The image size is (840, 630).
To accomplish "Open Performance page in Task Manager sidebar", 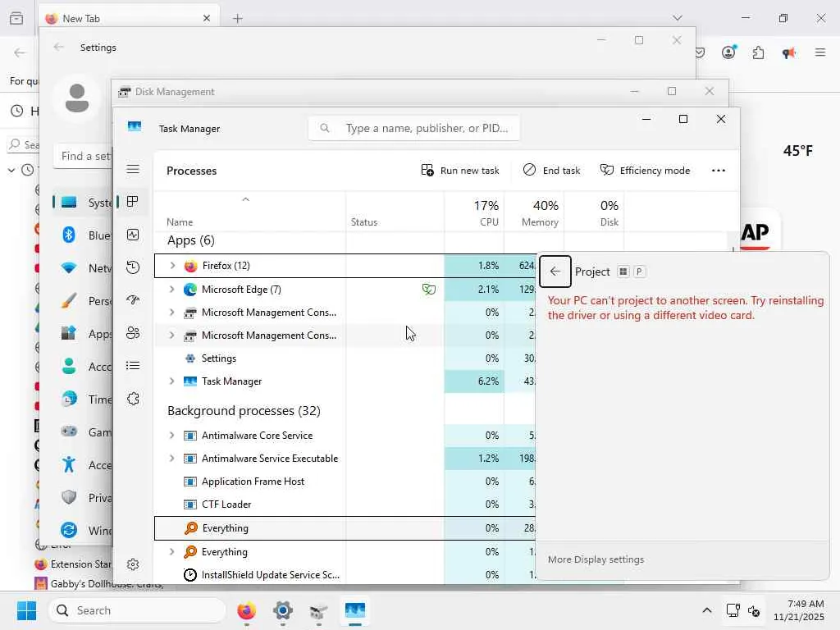I will (133, 235).
